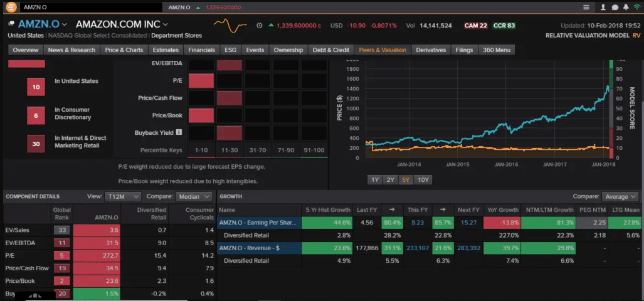Open the News & Research tab
644x301 pixels.
pos(71,50)
